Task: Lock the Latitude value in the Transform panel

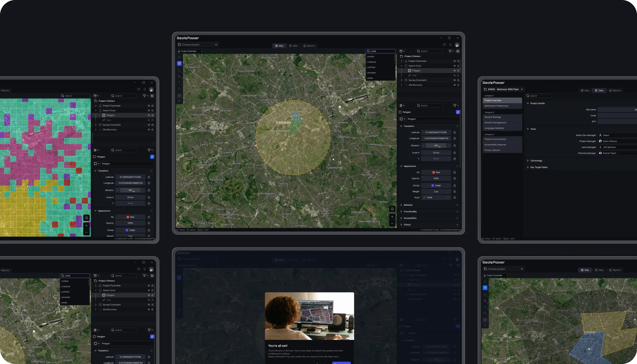Action: (455, 132)
